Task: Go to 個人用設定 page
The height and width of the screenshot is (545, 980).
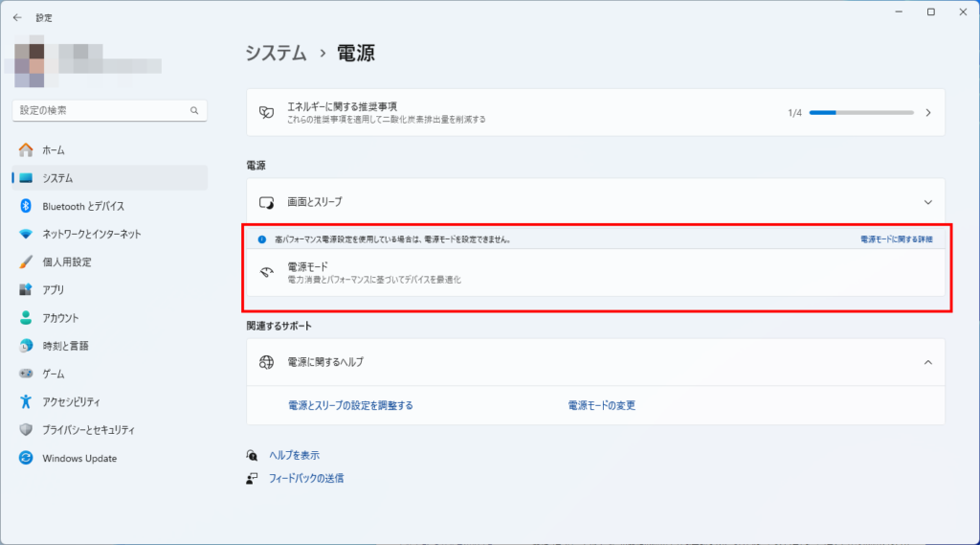Action: click(110, 261)
